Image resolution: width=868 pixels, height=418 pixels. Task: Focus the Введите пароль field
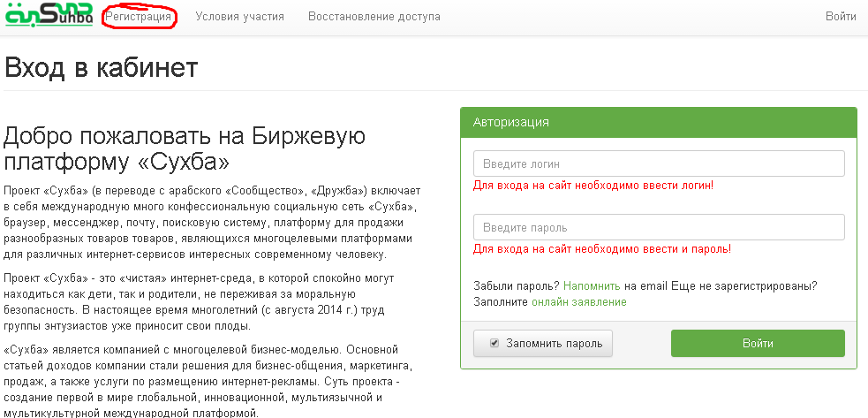[x=659, y=227]
